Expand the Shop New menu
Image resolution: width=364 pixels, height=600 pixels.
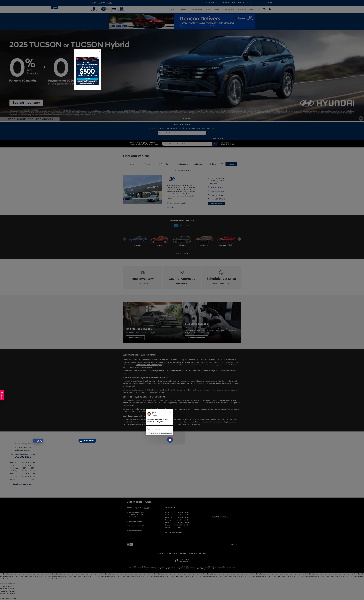click(x=175, y=9)
